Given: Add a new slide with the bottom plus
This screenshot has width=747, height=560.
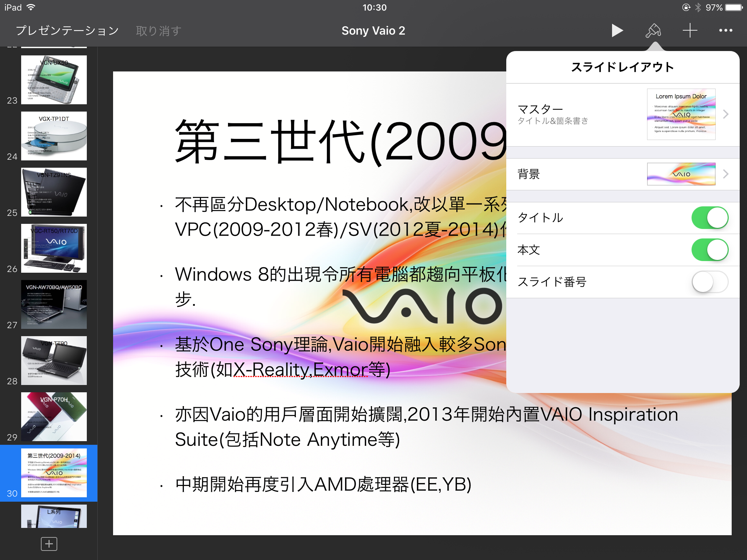Looking at the screenshot, I should coord(49,544).
